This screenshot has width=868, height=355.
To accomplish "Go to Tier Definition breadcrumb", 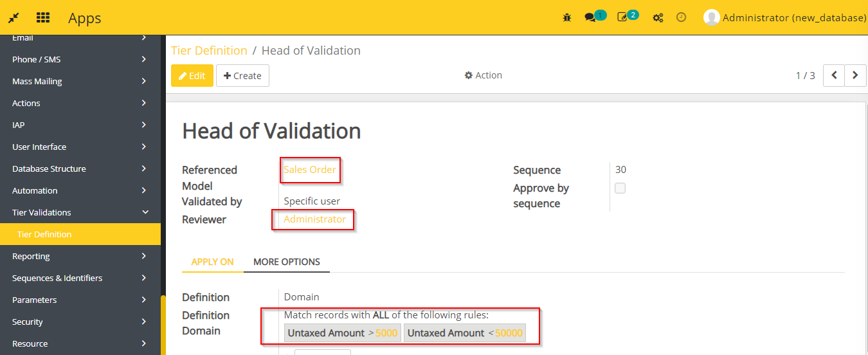I will coord(209,50).
